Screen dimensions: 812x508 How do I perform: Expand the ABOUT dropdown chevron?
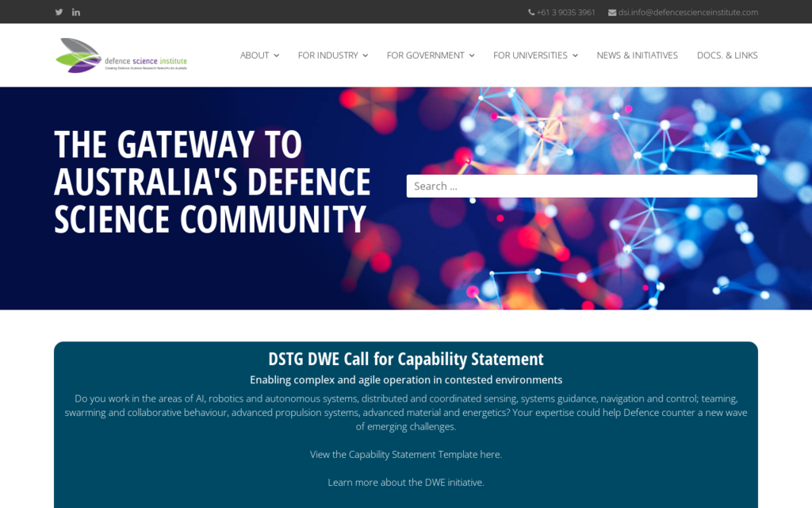[277, 56]
